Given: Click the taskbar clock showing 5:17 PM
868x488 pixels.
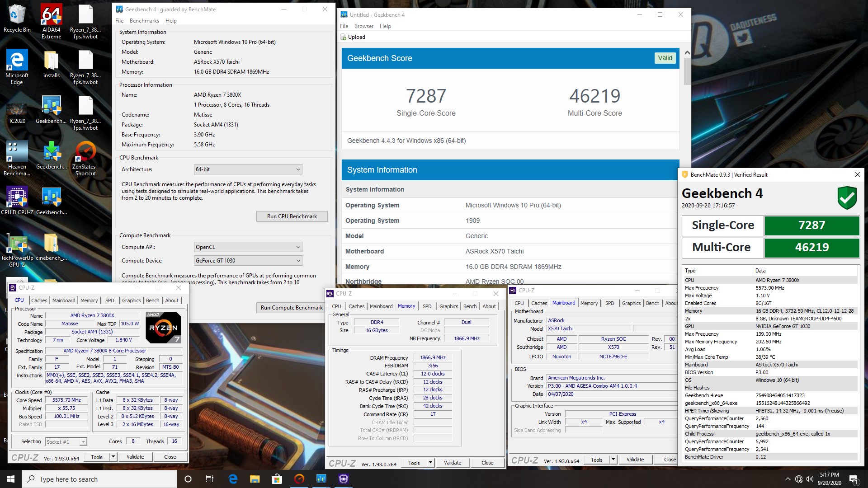Looking at the screenshot, I should tap(829, 479).
